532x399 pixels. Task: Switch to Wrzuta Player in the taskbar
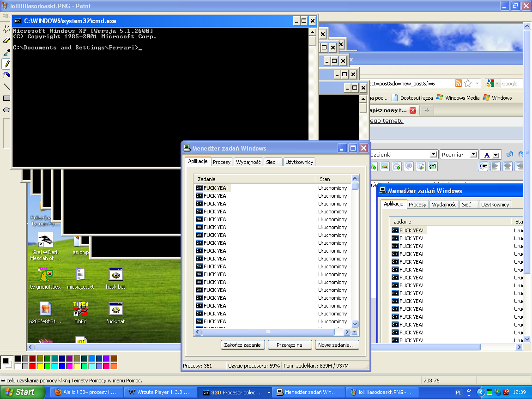(160, 393)
